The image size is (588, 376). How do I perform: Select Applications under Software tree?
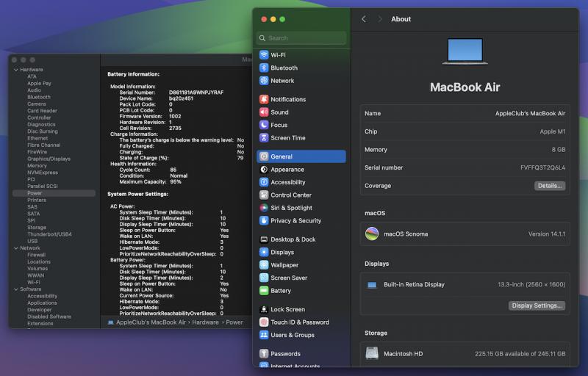[42, 303]
